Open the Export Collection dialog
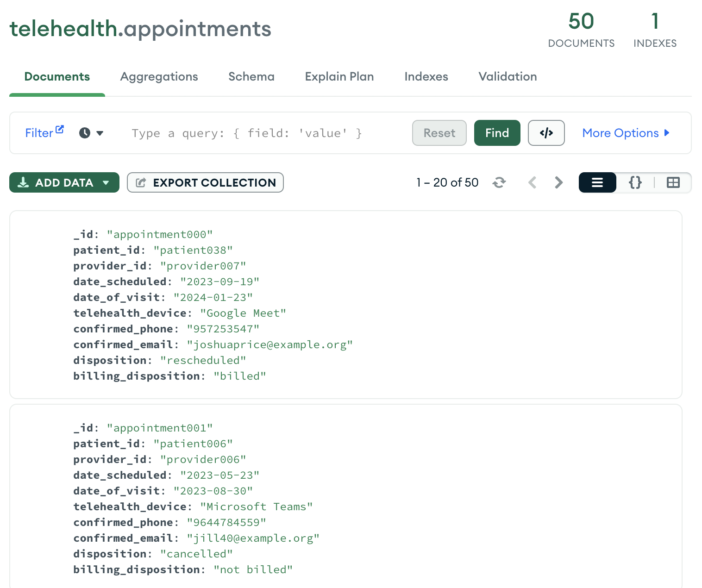The height and width of the screenshot is (588, 702). pyautogui.click(x=205, y=182)
